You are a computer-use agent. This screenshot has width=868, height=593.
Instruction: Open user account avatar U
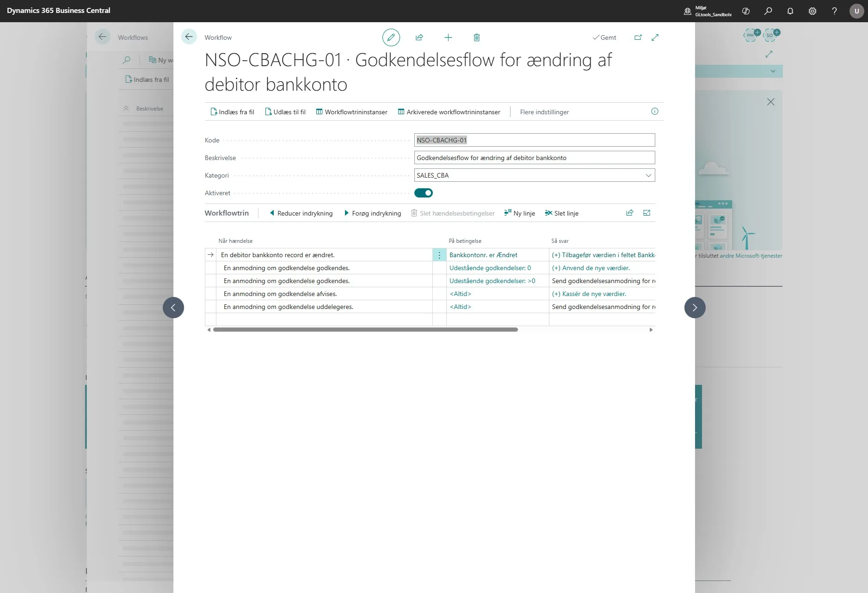[857, 11]
